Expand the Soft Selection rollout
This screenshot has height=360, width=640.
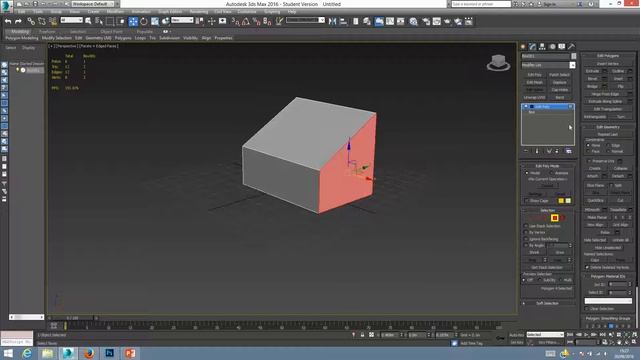(x=547, y=303)
